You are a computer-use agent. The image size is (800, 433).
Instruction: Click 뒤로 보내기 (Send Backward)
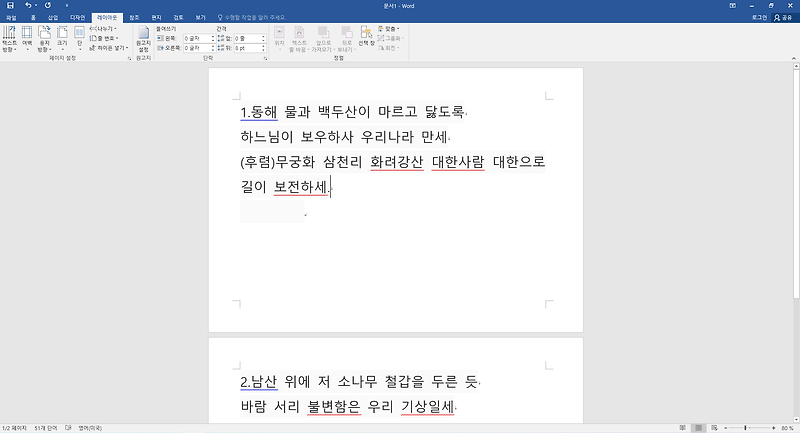pyautogui.click(x=346, y=39)
